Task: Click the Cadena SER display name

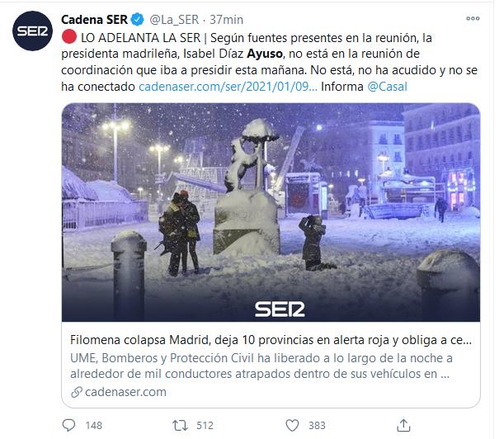Action: tap(94, 20)
